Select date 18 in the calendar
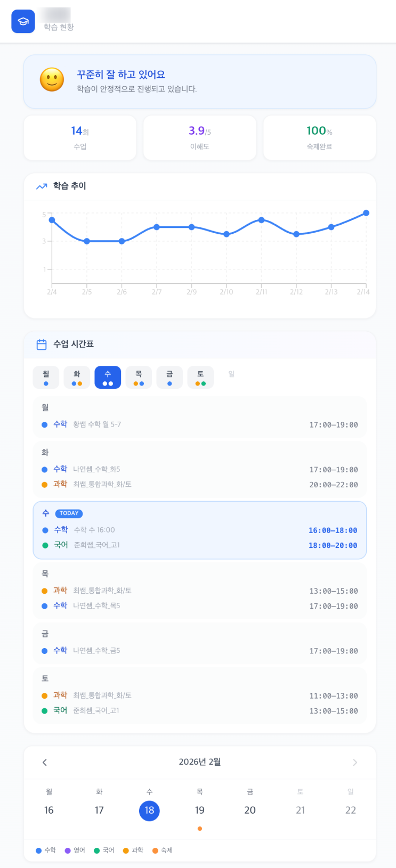This screenshot has width=396, height=868. [149, 810]
